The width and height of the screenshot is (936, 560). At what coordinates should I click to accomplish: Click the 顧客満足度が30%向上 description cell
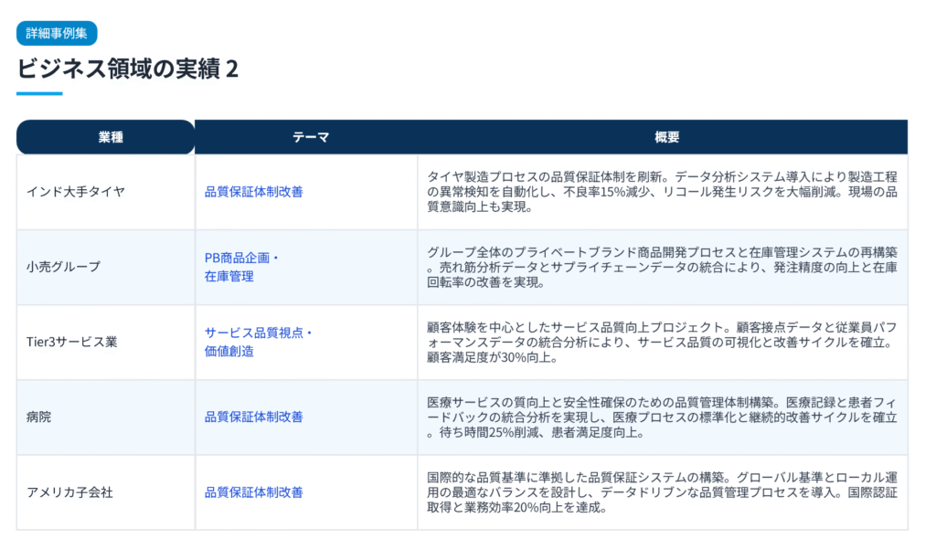(x=662, y=342)
